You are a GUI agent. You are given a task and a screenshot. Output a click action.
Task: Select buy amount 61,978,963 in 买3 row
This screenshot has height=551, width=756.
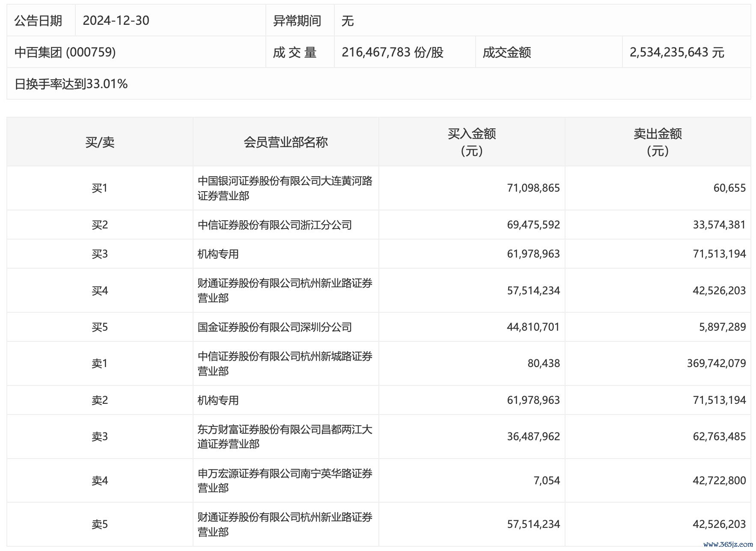(x=533, y=254)
